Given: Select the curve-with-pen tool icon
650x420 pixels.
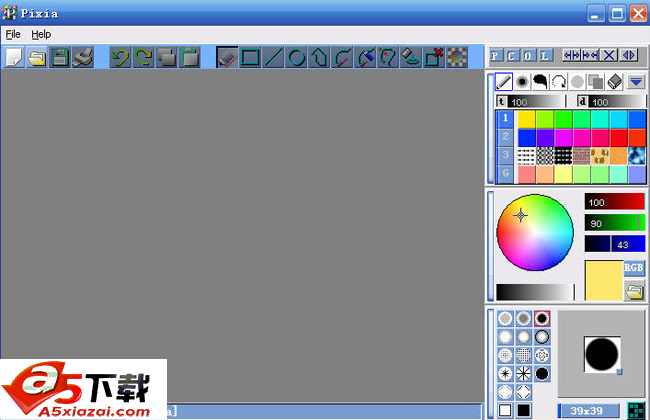Looking at the screenshot, I should (365, 57).
